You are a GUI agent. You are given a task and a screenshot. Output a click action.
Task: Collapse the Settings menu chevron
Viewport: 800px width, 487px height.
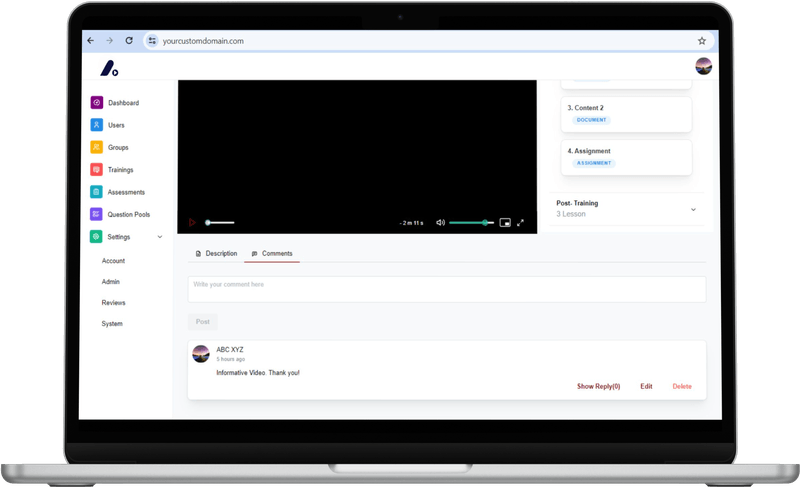[160, 237]
